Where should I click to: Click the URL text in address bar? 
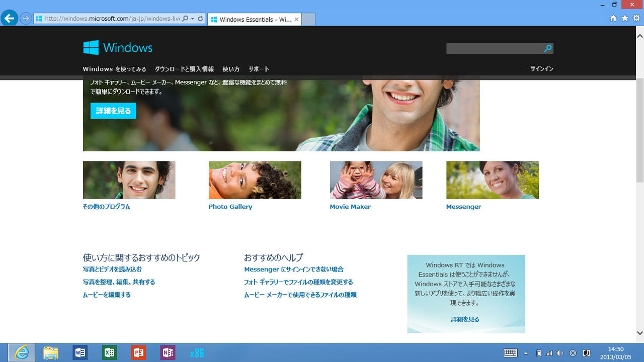point(112,19)
